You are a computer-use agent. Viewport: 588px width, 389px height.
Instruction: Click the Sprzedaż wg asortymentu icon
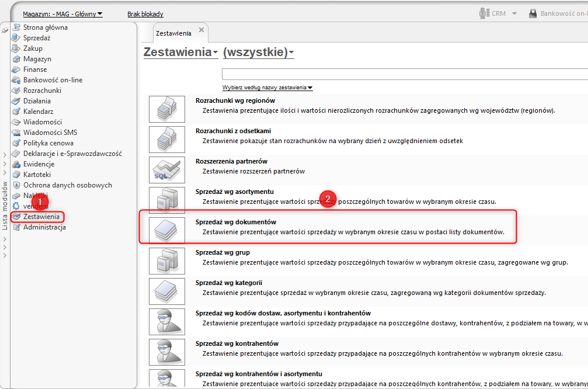(x=167, y=200)
